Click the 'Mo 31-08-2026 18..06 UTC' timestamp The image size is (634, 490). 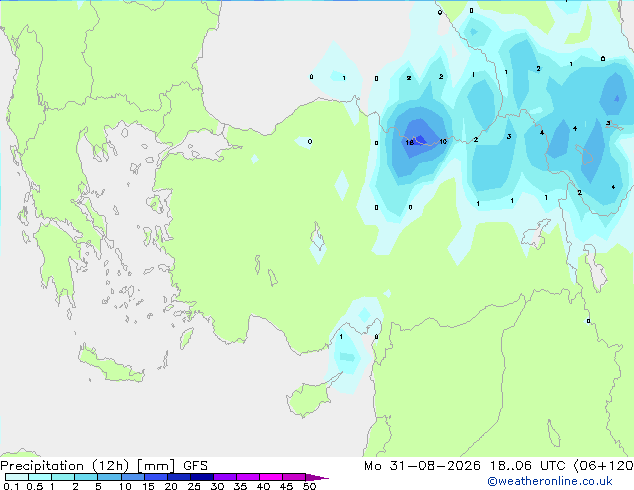coord(467,466)
